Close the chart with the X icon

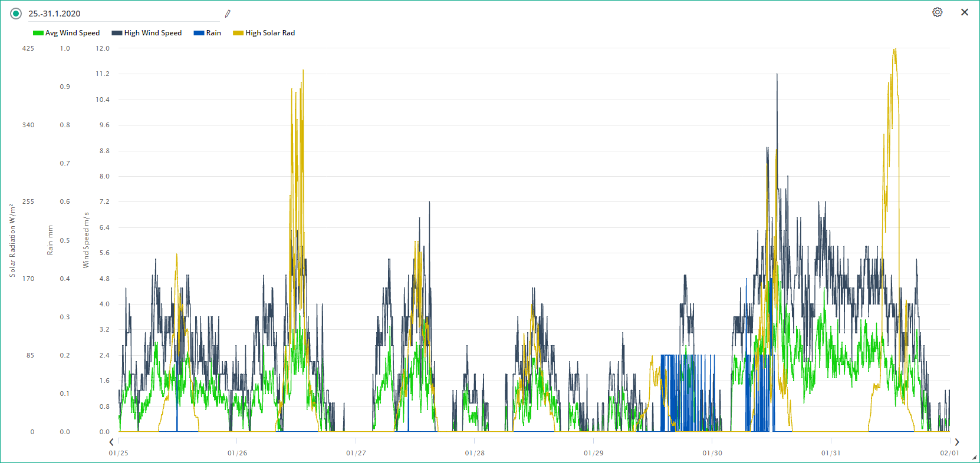pyautogui.click(x=965, y=12)
